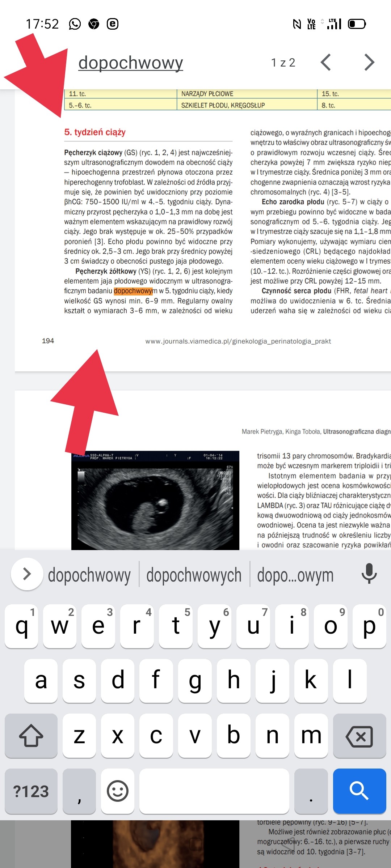This screenshot has width=391, height=868.
Task: Choose suggestion "dopochwowy"
Action: [x=89, y=575]
